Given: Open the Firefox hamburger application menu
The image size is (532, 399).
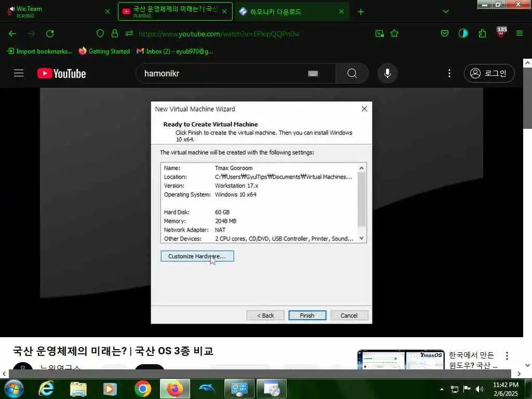Looking at the screenshot, I should [520, 33].
